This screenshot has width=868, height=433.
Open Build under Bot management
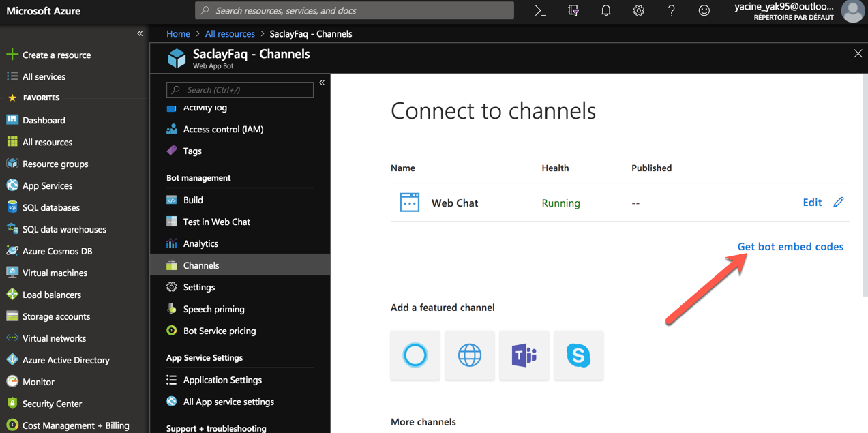point(185,200)
